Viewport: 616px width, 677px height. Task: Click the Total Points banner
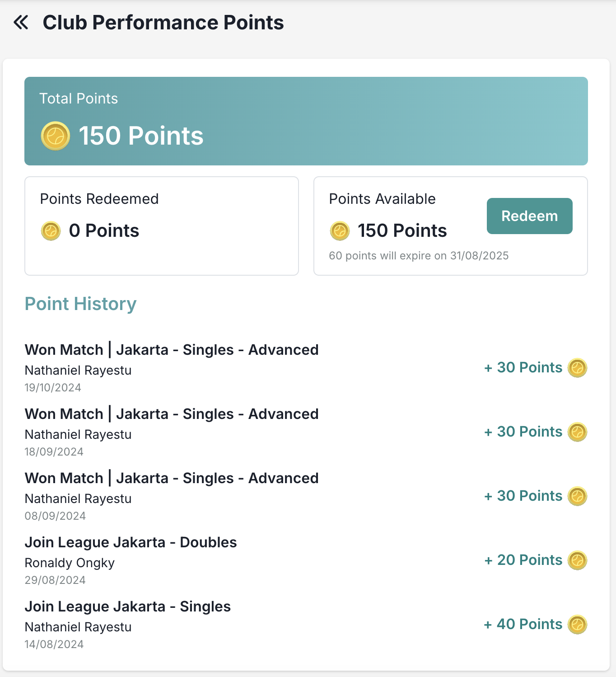[306, 121]
